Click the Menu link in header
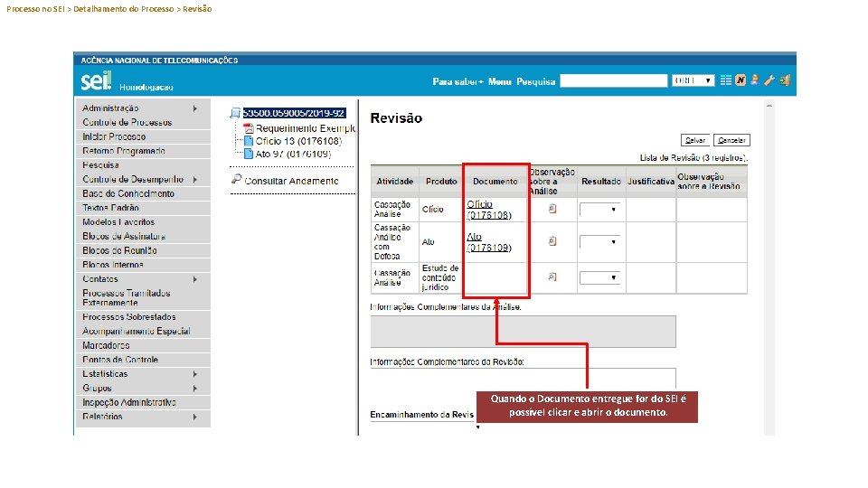Screen dimensions: 868x488 point(499,82)
